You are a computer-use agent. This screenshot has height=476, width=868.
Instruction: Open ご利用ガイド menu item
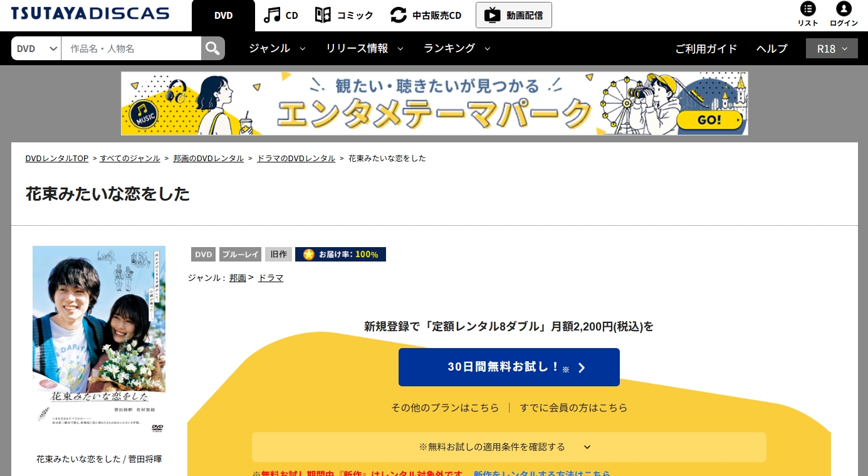[706, 48]
